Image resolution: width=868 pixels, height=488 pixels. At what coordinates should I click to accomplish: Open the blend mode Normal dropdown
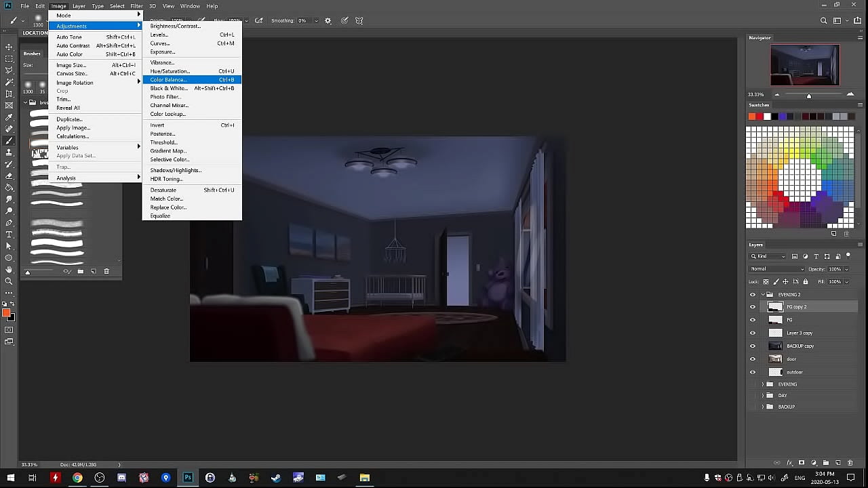pos(777,269)
